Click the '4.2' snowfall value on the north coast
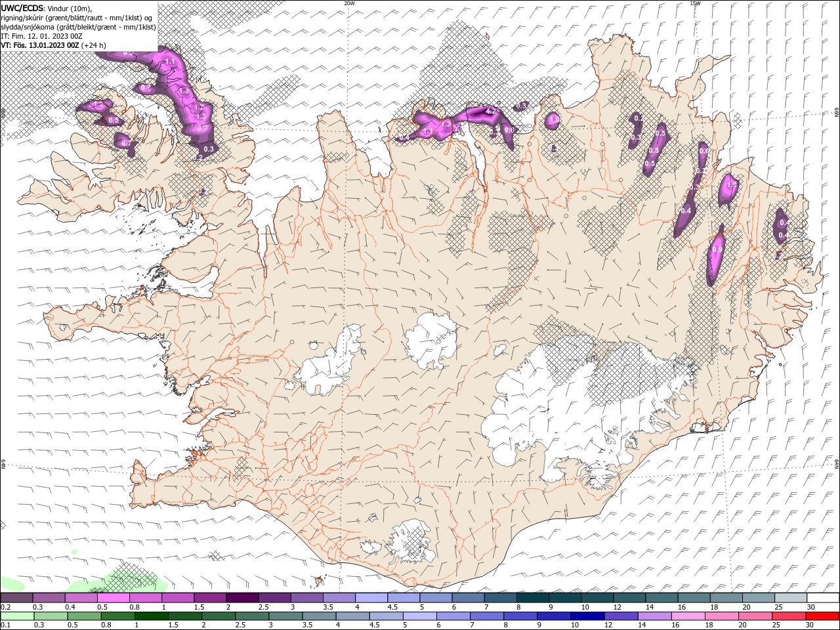Screen dimensions: 840x630 click(490, 111)
